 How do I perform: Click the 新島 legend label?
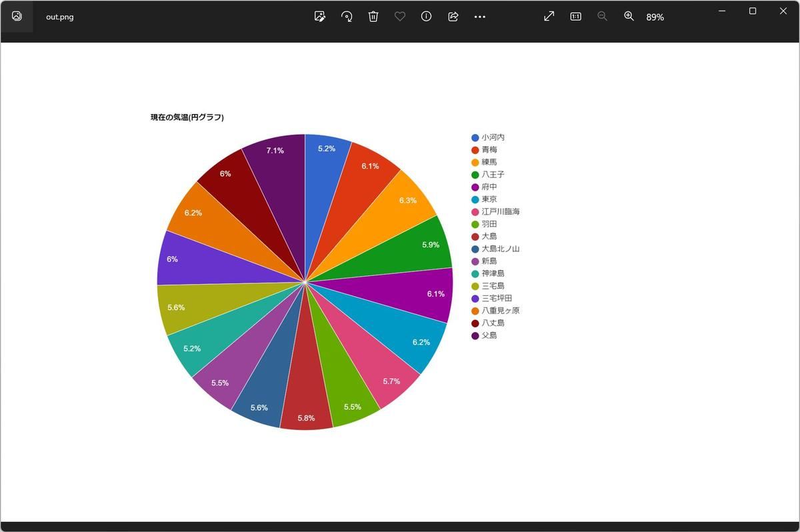[x=489, y=261]
